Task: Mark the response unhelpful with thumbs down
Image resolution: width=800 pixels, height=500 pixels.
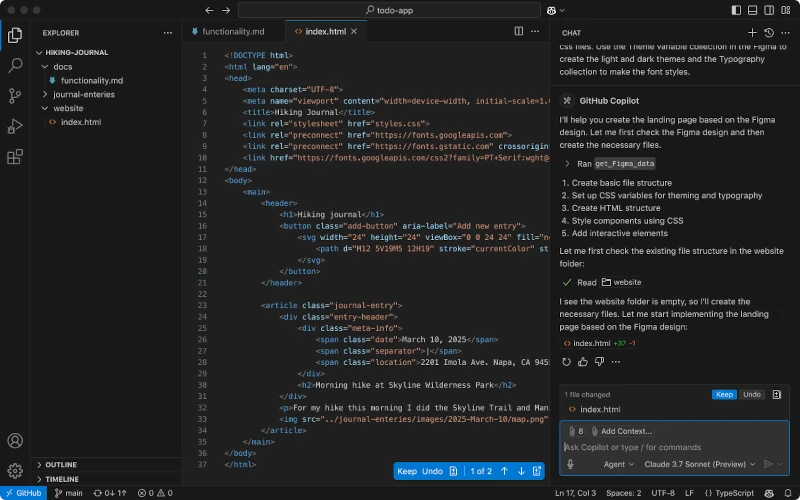Action: [x=599, y=362]
